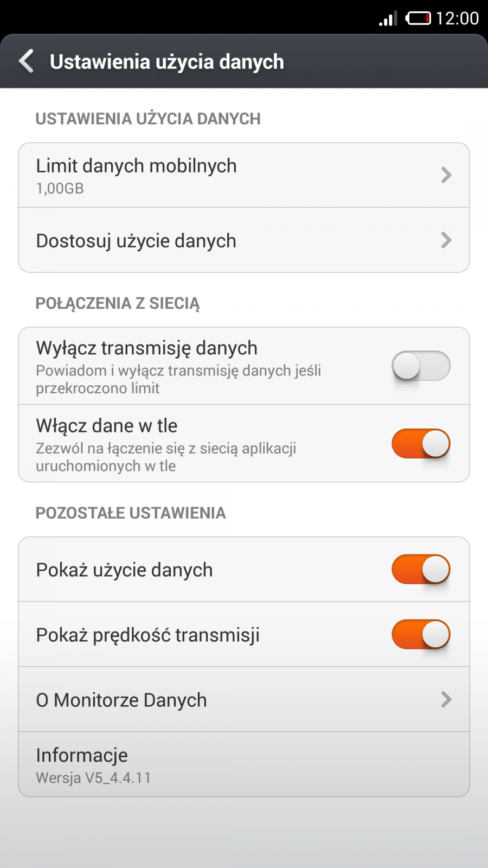Image resolution: width=488 pixels, height=868 pixels.
Task: Open the chevron beside Limit danych mobilnych
Action: click(446, 175)
